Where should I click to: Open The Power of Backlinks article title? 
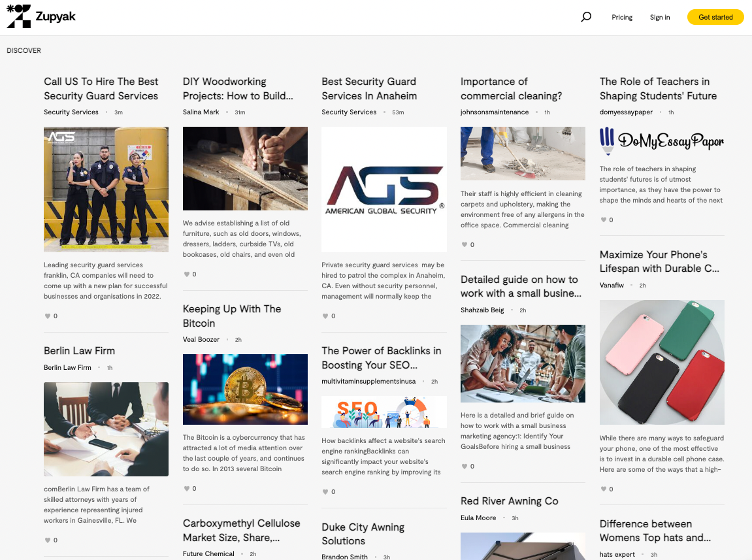pos(382,358)
